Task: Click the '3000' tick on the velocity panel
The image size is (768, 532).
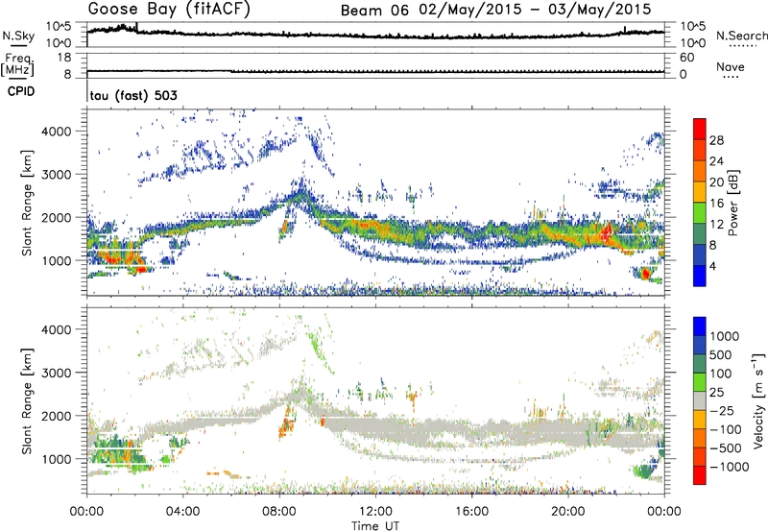Action: click(57, 373)
